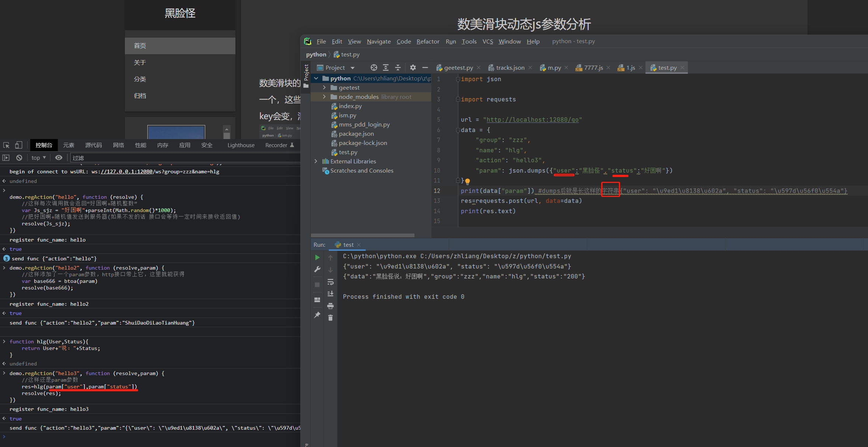Image resolution: width=868 pixels, height=447 pixels.
Task: Toggle device toolbar icon in DevTools
Action: pos(18,145)
